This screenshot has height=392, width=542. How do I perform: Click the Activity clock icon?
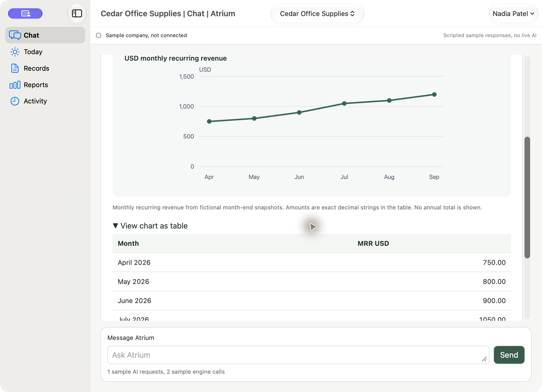point(15,101)
